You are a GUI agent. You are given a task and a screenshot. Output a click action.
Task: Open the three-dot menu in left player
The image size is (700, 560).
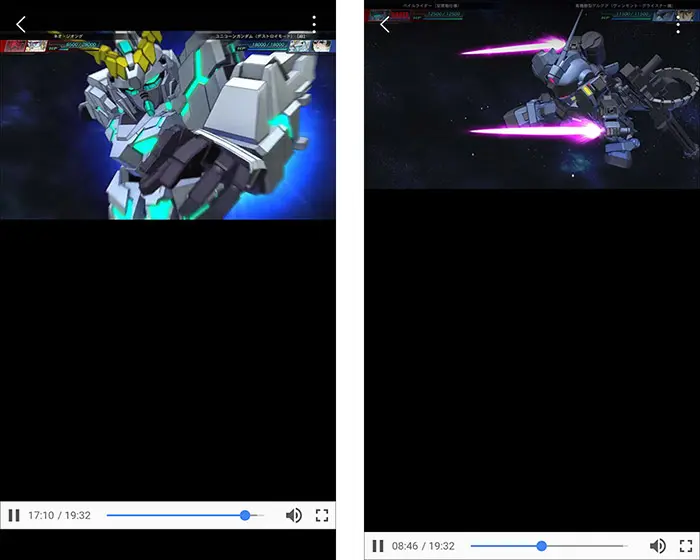pos(314,24)
